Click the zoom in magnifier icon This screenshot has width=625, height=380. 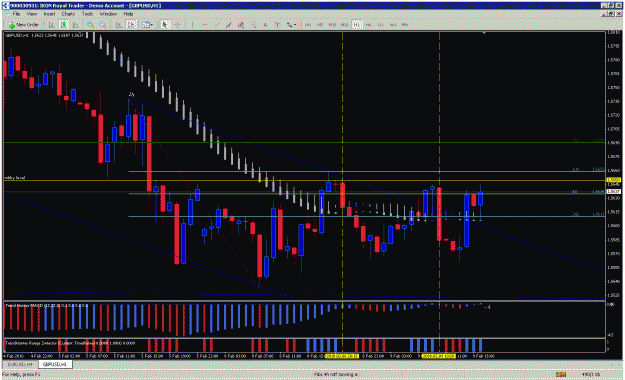click(x=90, y=25)
